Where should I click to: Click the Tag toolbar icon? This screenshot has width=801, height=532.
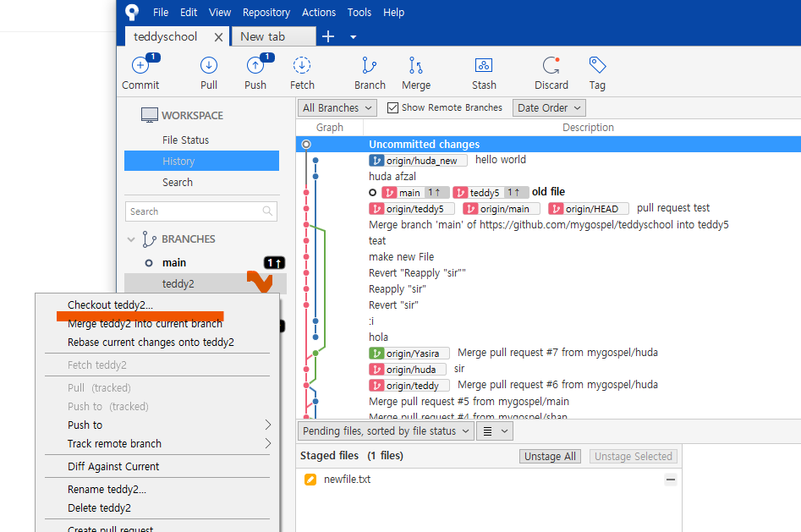[x=597, y=65]
